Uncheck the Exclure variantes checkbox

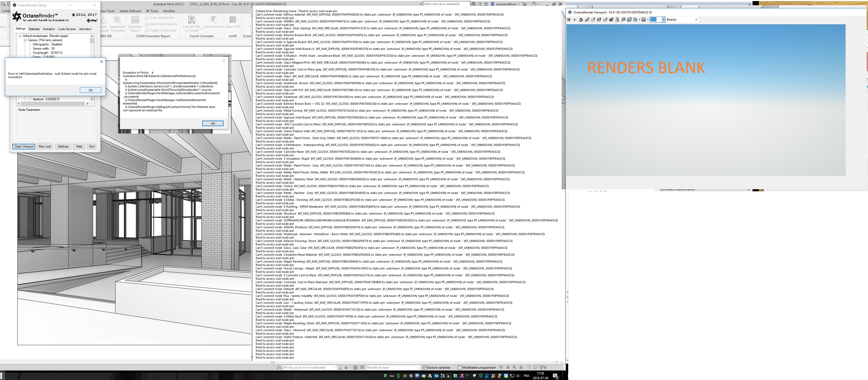[x=425, y=368]
